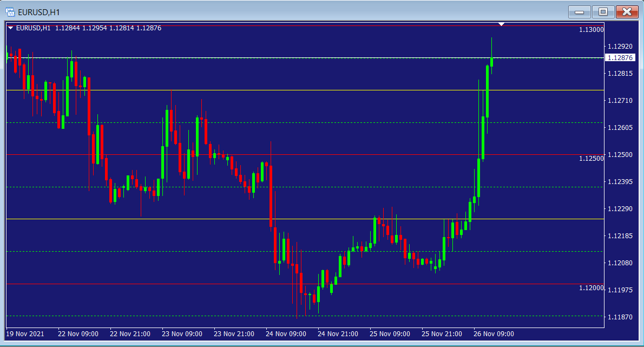
Task: Click the 19 Nov 2021 date label
Action: pyautogui.click(x=25, y=333)
